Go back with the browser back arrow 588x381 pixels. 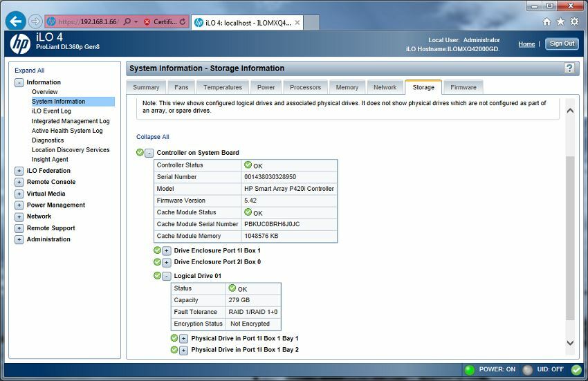pyautogui.click(x=15, y=21)
